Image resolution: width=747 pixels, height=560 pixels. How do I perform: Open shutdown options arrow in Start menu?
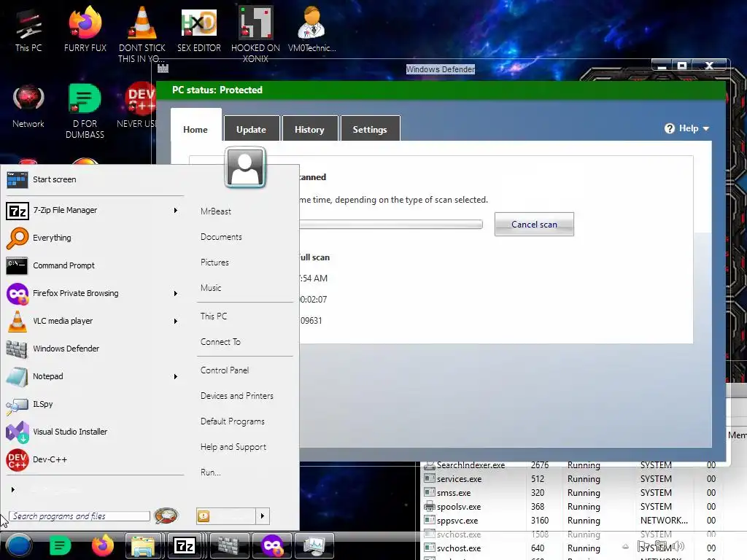(x=263, y=516)
